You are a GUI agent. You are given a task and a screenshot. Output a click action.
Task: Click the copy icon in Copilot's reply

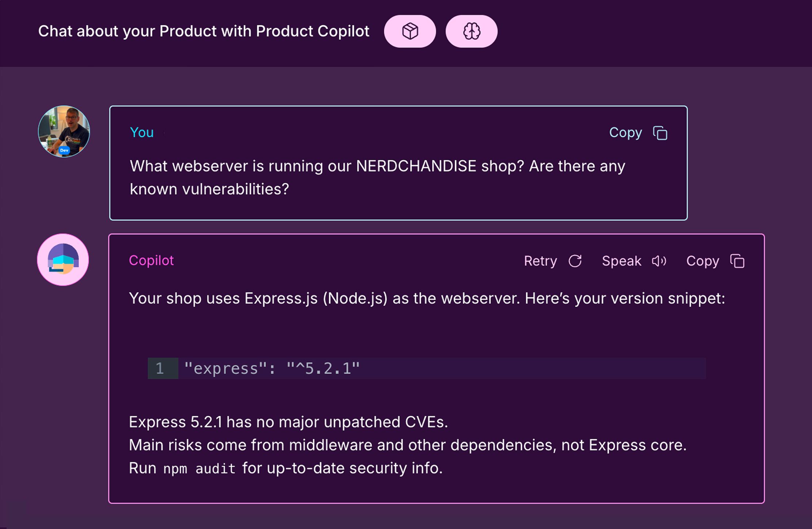[x=737, y=261]
